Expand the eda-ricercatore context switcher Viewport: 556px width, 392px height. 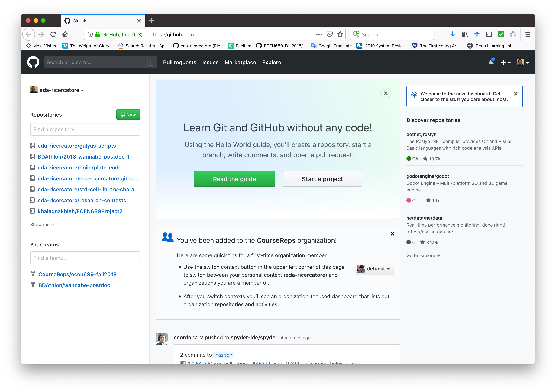pyautogui.click(x=57, y=90)
